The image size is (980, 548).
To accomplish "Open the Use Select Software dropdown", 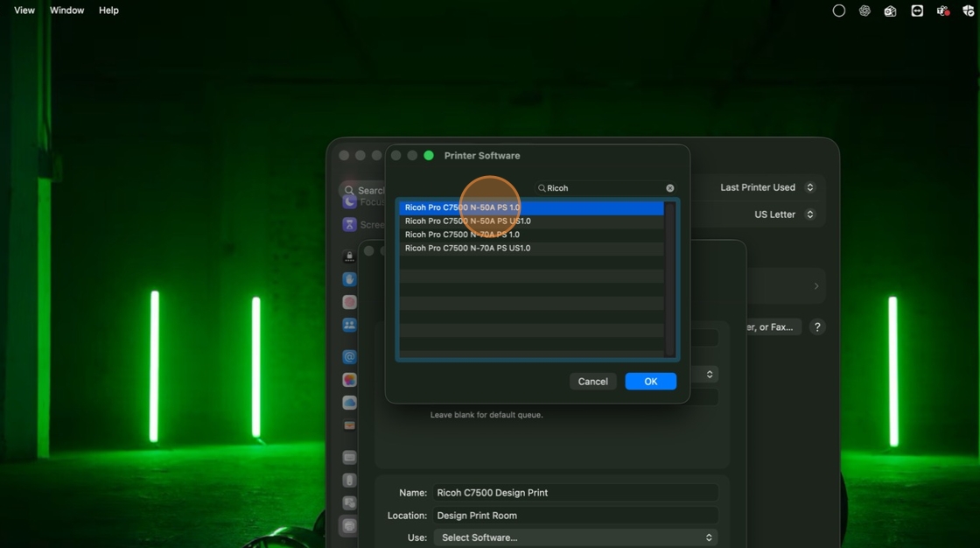I will [575, 537].
